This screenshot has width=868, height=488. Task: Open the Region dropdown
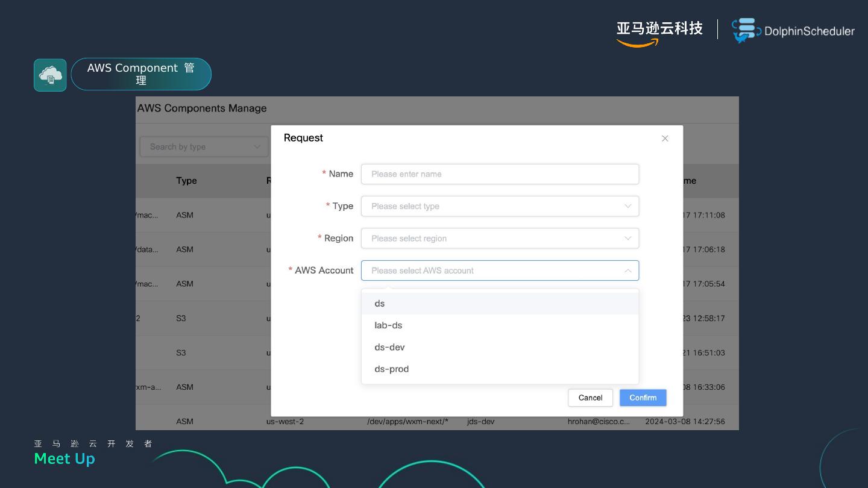click(x=500, y=238)
